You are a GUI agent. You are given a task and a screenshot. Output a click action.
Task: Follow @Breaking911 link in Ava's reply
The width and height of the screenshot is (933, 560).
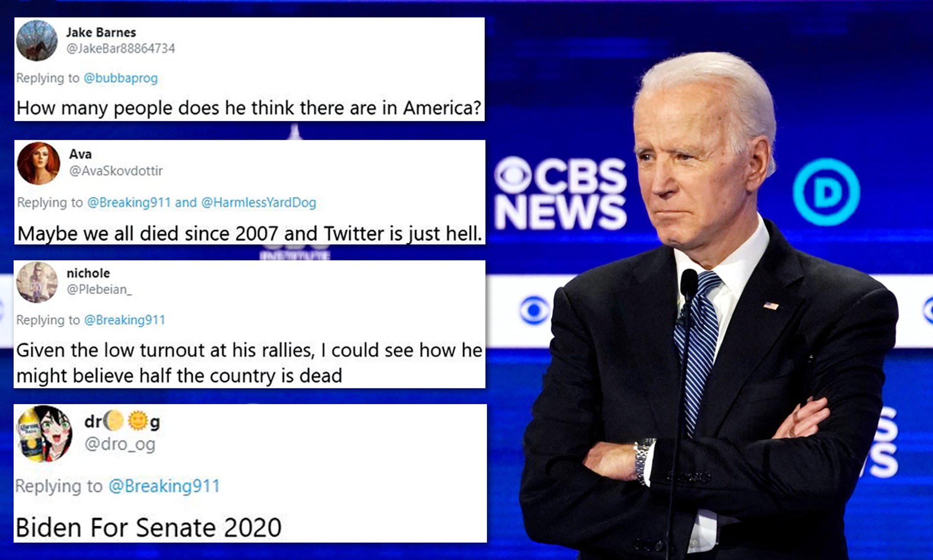point(129,202)
